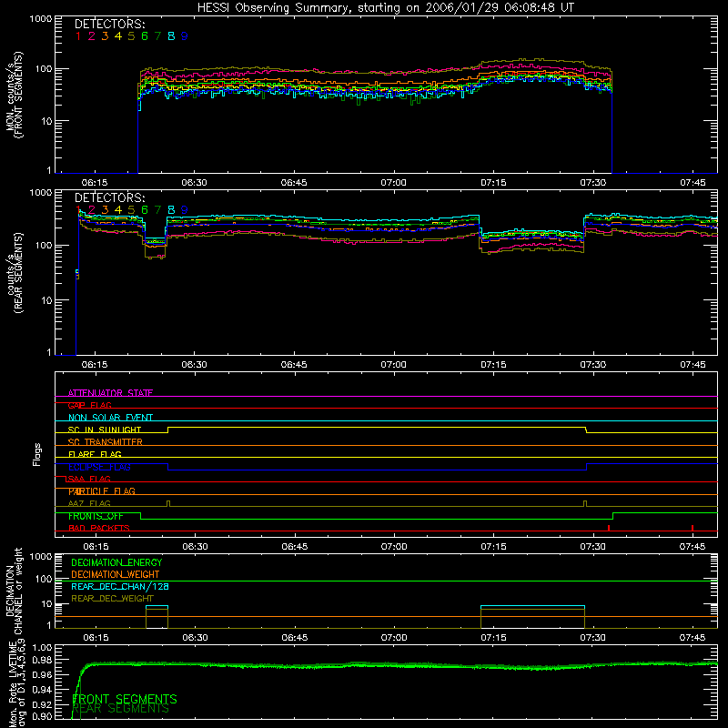Click the SAA_FLAG label
The width and height of the screenshot is (728, 728).
point(89,479)
